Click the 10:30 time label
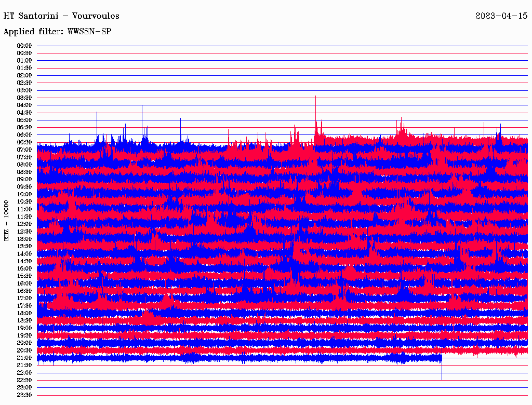Screen dimensions: 532x405 24,201
